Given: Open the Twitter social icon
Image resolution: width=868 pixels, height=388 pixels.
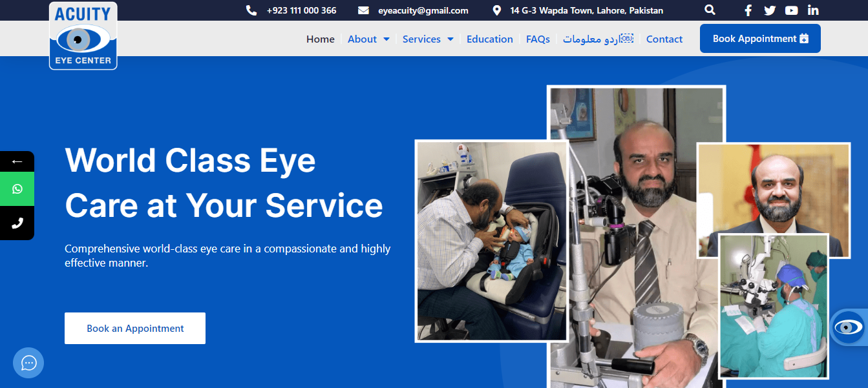Looking at the screenshot, I should click(770, 10).
